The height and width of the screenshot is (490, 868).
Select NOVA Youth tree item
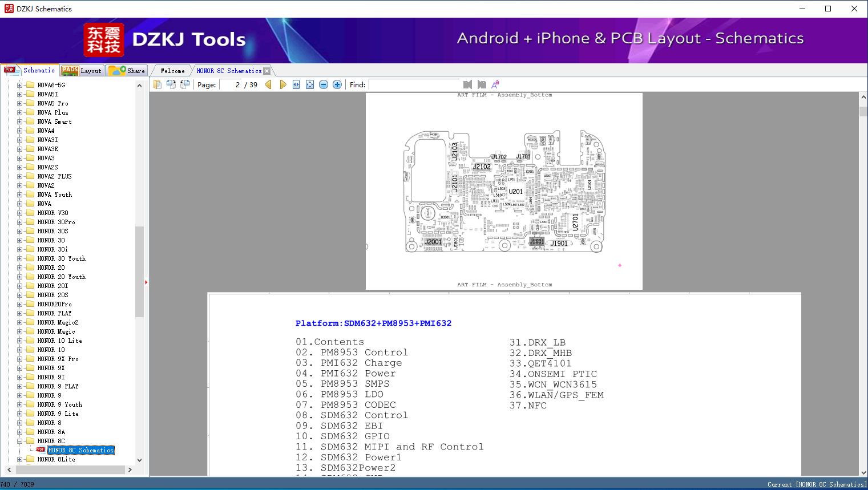click(54, 195)
